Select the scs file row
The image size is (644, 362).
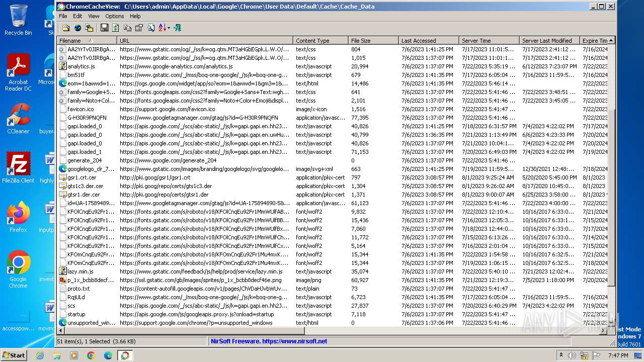pos(333,306)
